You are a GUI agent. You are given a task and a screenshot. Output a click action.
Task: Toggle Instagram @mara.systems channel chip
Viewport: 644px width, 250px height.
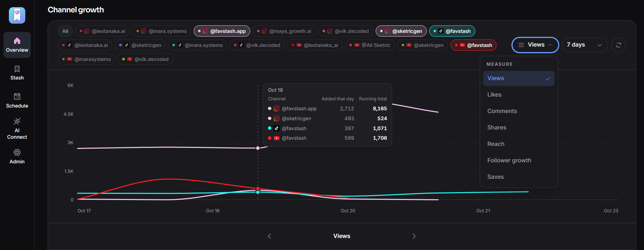click(162, 31)
